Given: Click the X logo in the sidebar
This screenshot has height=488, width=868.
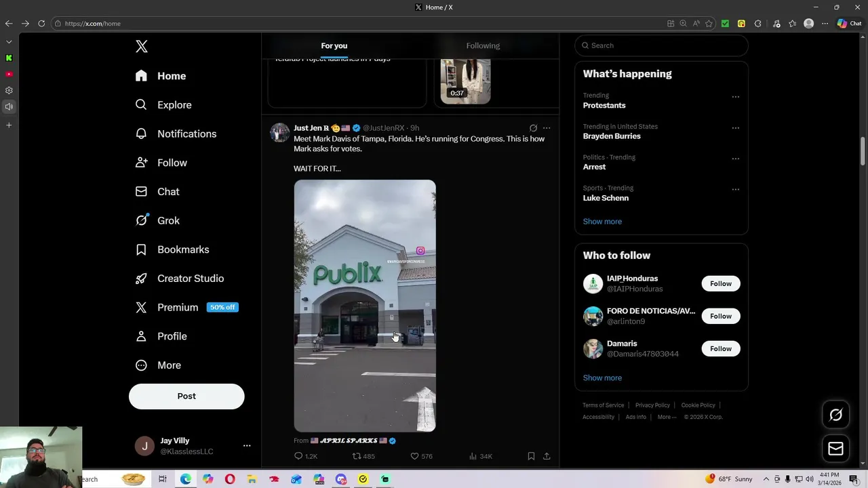Looking at the screenshot, I should click(141, 46).
